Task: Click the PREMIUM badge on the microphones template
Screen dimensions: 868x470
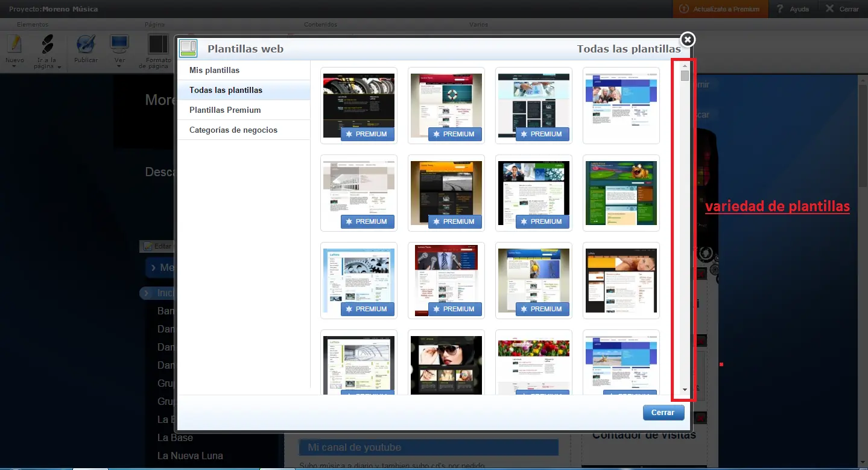Action: coord(455,309)
